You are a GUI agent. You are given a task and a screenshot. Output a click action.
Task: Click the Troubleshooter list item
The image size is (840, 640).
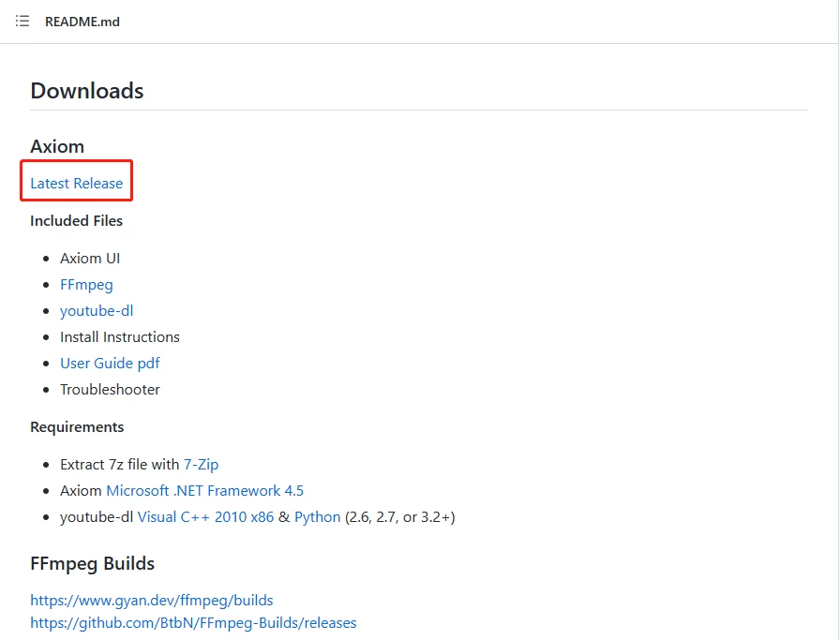point(110,389)
